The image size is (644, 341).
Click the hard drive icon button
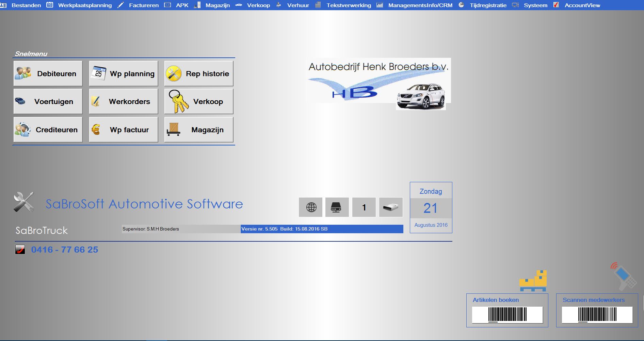391,207
